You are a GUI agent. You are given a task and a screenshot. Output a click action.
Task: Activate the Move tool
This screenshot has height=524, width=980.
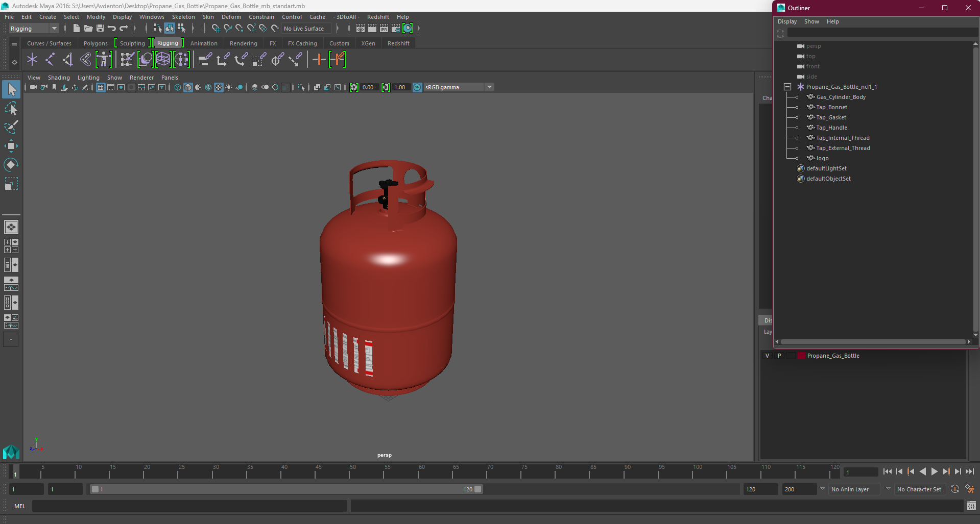(11, 146)
